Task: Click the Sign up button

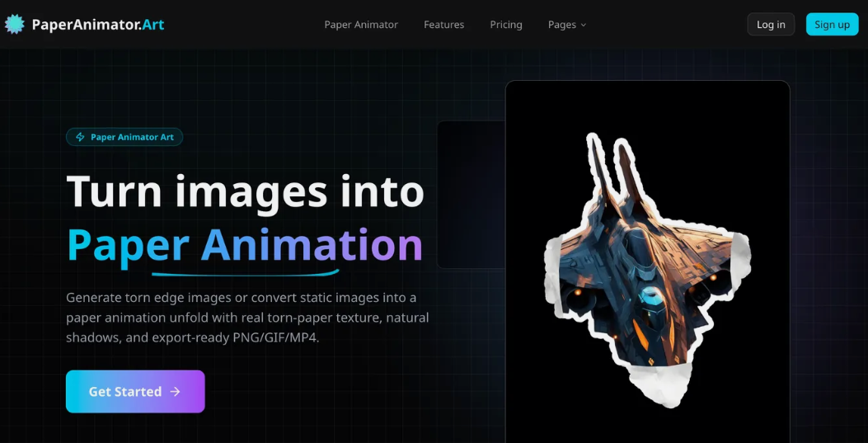Action: coord(832,25)
